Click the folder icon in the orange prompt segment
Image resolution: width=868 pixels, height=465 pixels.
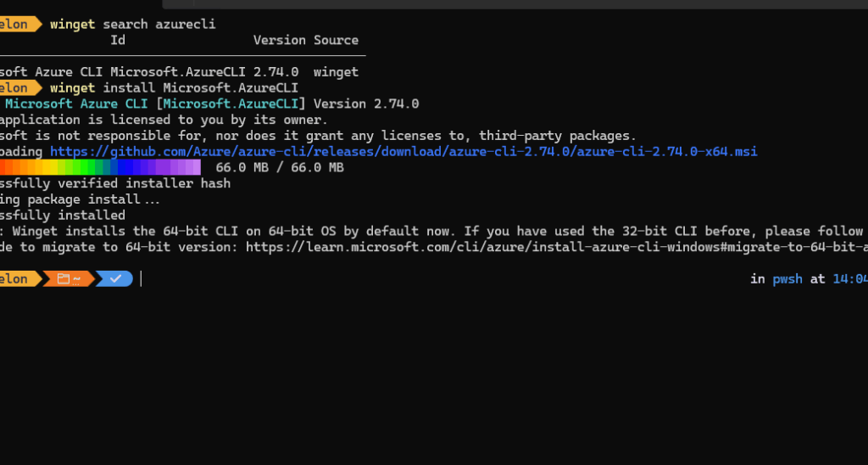point(63,279)
